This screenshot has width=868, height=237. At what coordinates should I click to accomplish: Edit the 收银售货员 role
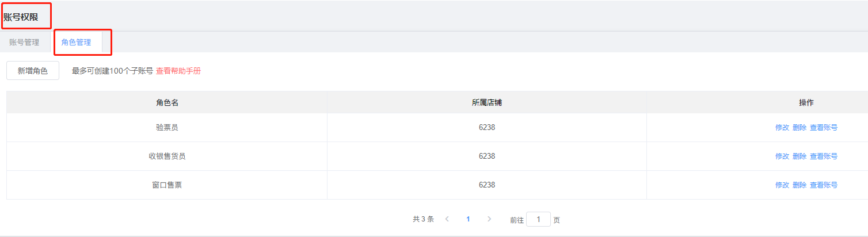coord(782,156)
